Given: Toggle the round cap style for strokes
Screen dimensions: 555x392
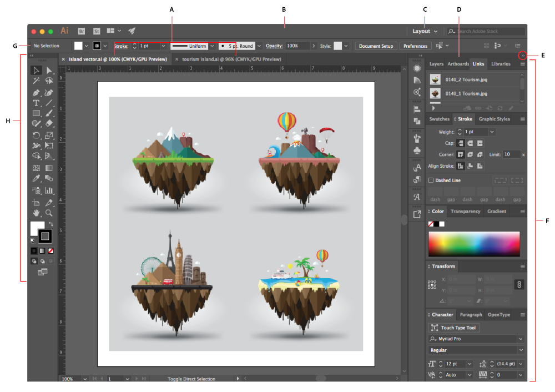Looking at the screenshot, I should 470,143.
